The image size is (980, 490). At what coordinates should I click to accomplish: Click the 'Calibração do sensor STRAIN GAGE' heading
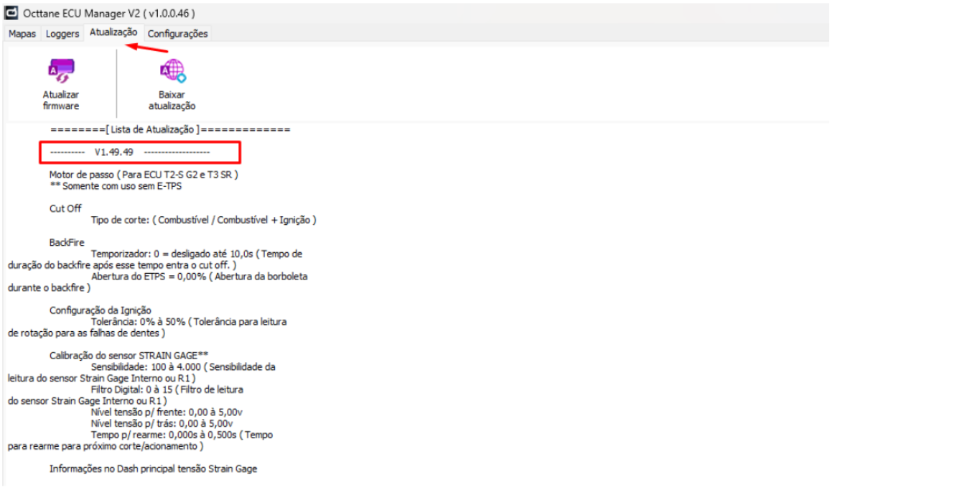pyautogui.click(x=129, y=356)
